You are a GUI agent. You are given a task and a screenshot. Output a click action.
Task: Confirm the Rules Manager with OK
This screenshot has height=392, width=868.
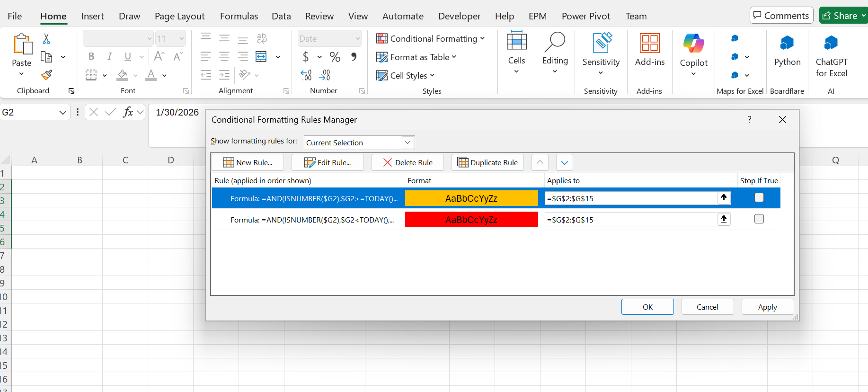coord(647,307)
